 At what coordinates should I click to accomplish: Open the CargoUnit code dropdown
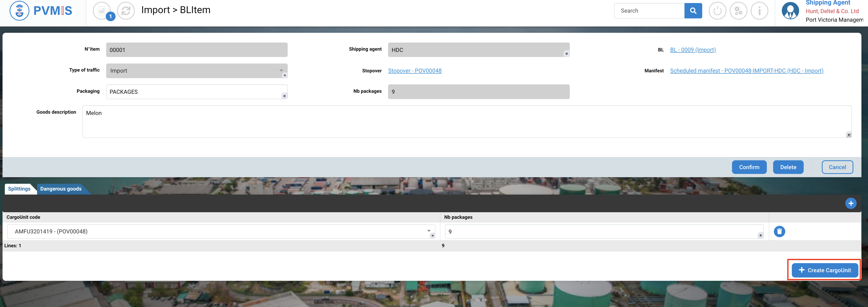[429, 231]
